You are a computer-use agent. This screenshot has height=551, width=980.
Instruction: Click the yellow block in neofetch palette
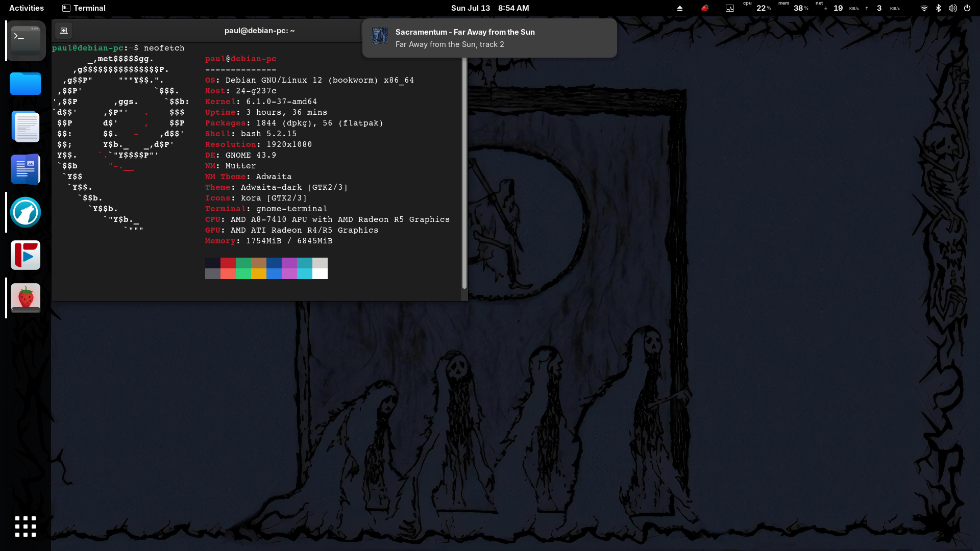[x=259, y=273]
